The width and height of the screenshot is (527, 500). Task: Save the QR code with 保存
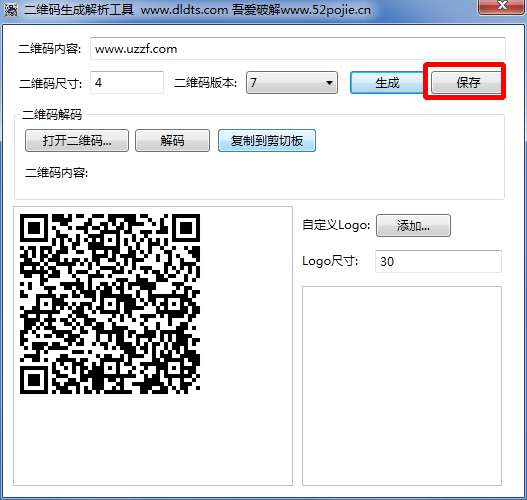[467, 83]
